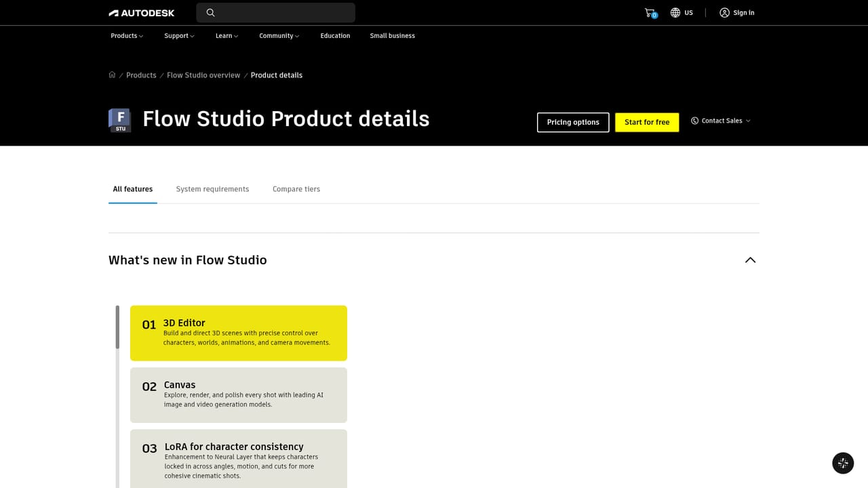The image size is (868, 488).
Task: Open the shopping cart icon
Action: [650, 13]
